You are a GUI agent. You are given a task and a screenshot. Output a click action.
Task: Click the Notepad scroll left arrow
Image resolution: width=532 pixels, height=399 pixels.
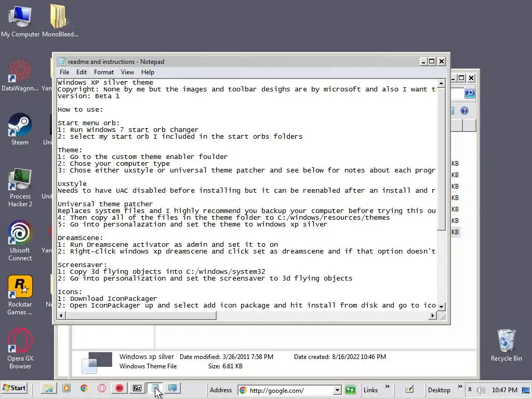61,315
